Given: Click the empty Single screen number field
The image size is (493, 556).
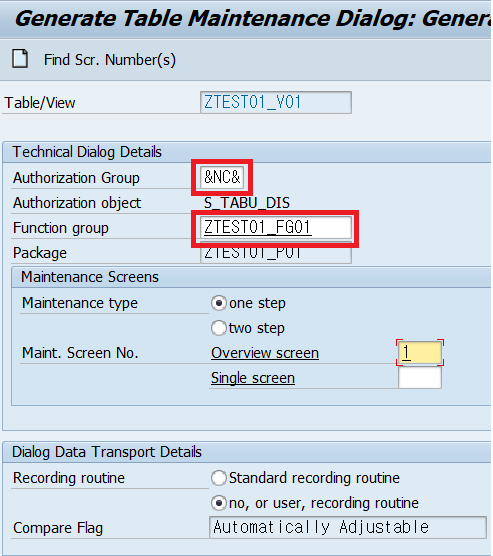Looking at the screenshot, I should click(x=420, y=378).
